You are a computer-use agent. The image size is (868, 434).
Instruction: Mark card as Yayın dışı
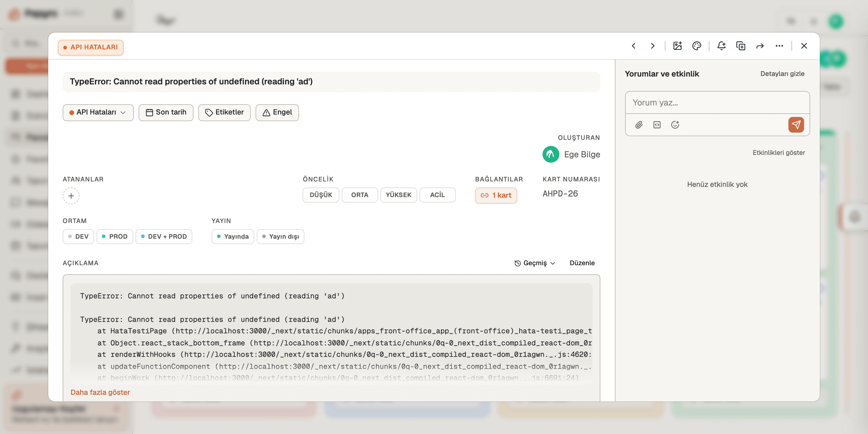tap(280, 237)
